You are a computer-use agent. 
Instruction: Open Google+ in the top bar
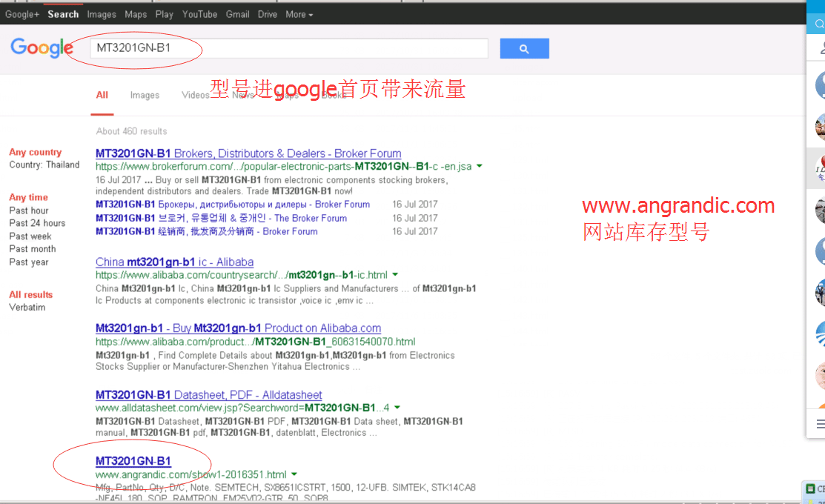click(22, 14)
